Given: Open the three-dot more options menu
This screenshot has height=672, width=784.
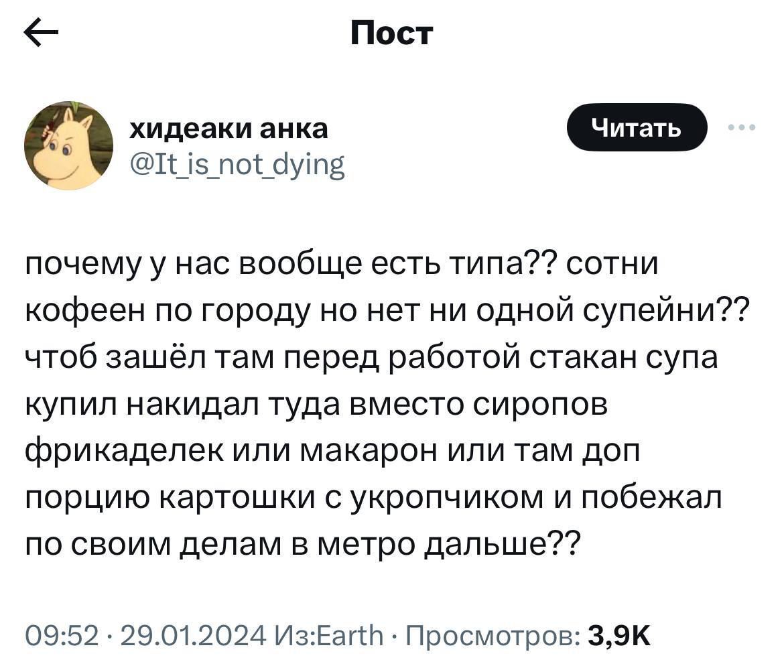Looking at the screenshot, I should tap(742, 127).
